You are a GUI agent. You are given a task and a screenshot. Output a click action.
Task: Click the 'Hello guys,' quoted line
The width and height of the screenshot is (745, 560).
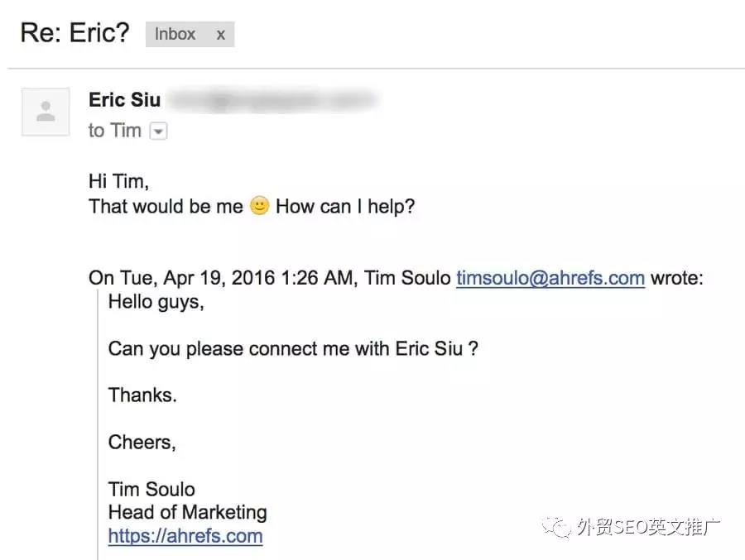(x=156, y=302)
